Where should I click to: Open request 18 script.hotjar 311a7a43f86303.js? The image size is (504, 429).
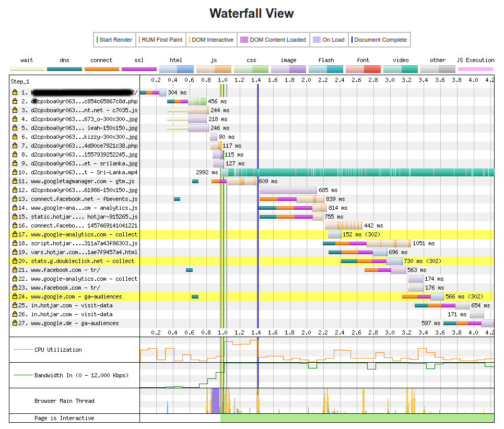[84, 243]
